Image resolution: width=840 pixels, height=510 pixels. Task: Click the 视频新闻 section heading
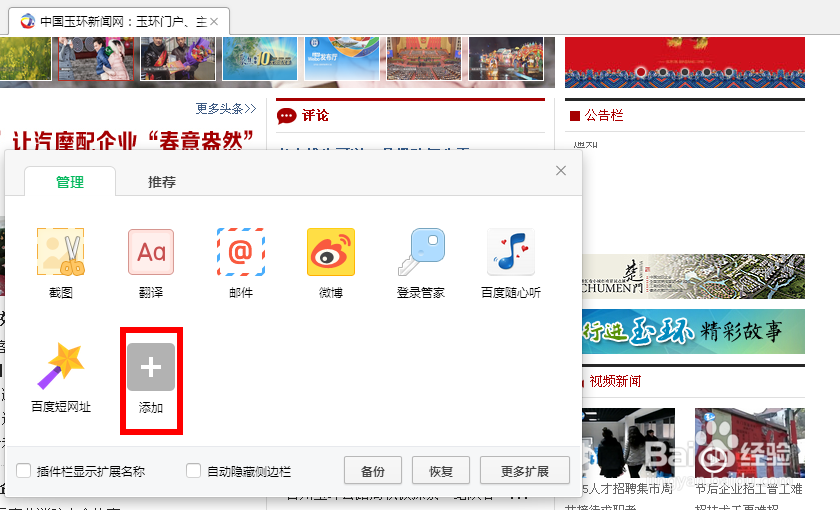click(615, 381)
